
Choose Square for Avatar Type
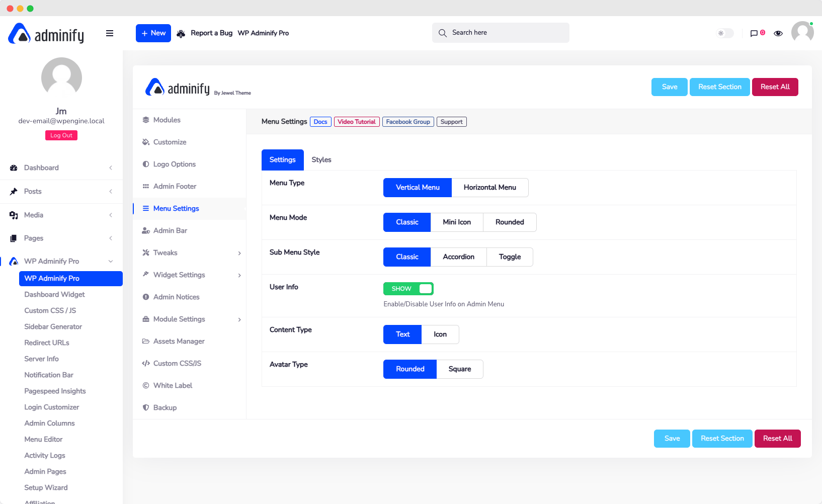click(x=460, y=369)
